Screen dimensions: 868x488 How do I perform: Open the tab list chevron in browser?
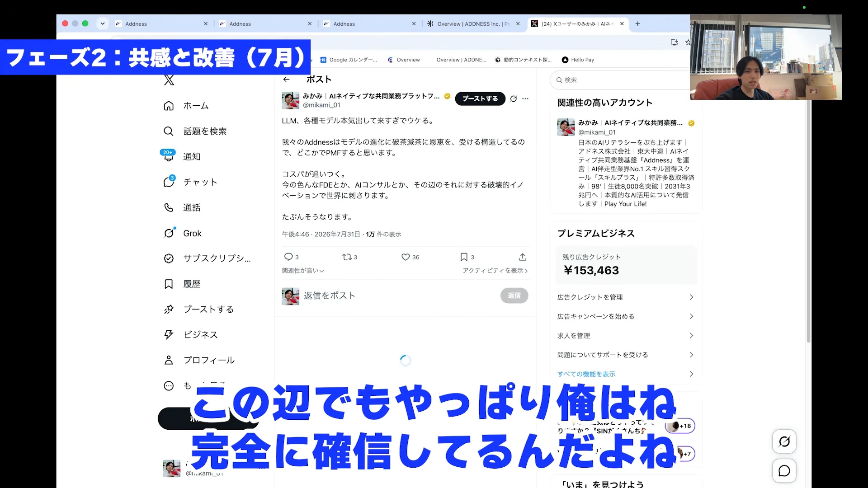pyautogui.click(x=103, y=23)
